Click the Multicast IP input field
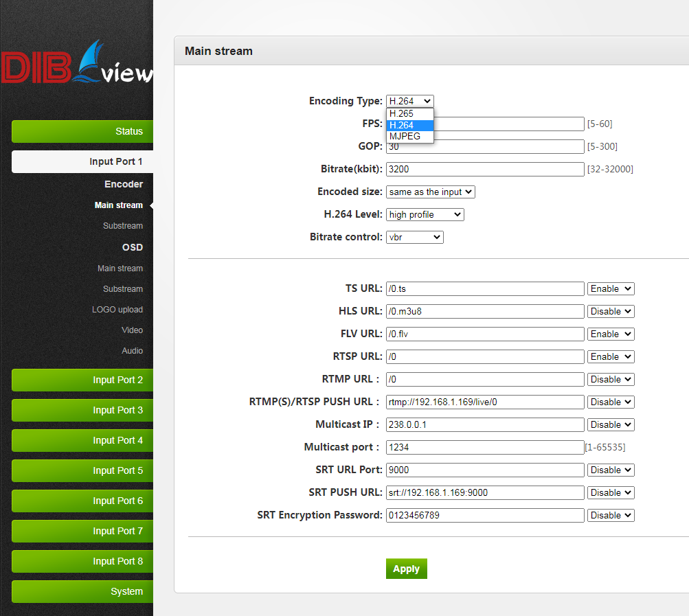 click(x=484, y=425)
